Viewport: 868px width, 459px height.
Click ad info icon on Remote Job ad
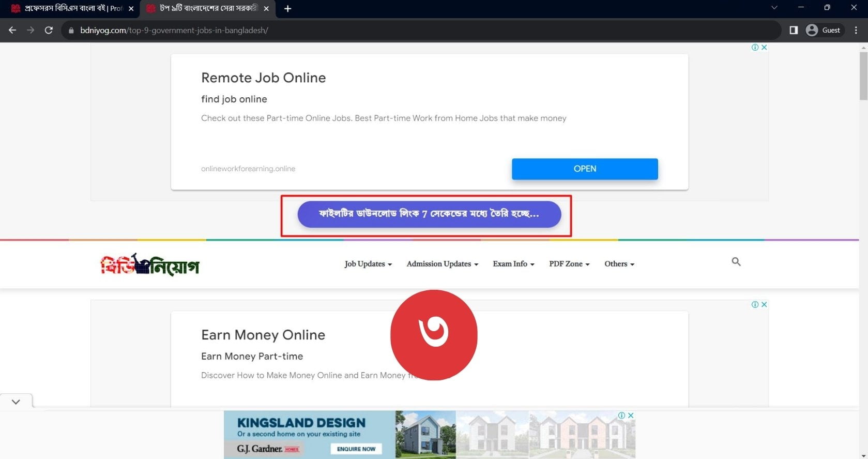755,47
